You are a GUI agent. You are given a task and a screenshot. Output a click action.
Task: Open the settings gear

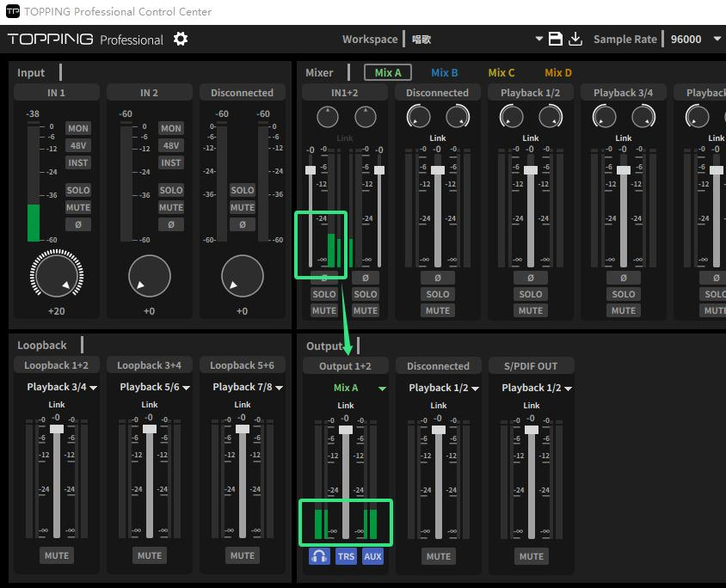point(180,39)
